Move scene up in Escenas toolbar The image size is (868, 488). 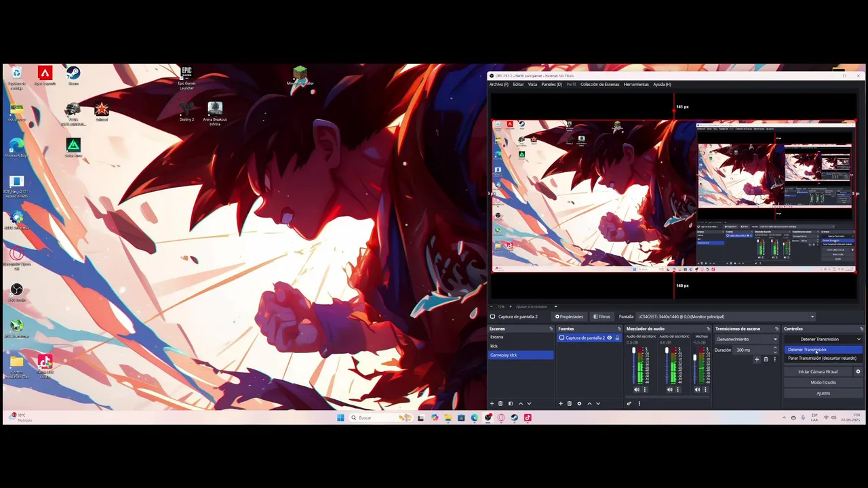(521, 403)
